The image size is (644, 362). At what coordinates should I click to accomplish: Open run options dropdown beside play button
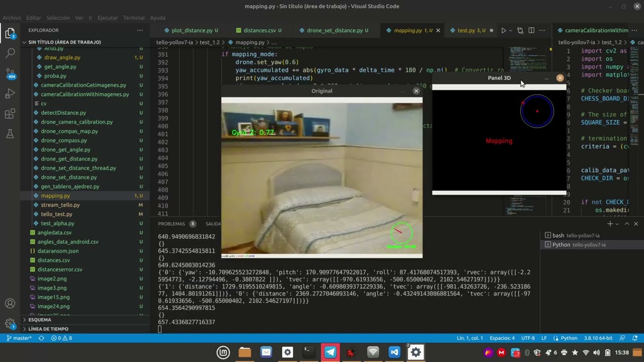(x=510, y=31)
